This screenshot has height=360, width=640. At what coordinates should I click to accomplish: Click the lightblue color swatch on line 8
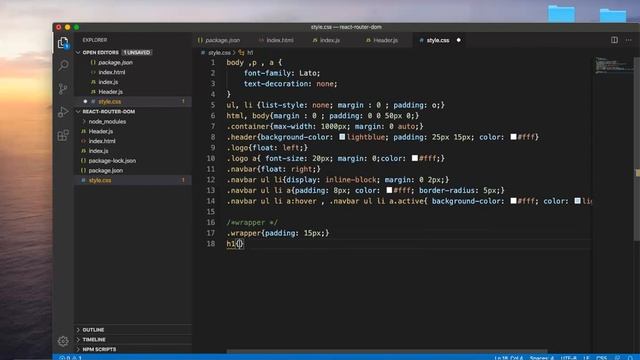pyautogui.click(x=342, y=137)
